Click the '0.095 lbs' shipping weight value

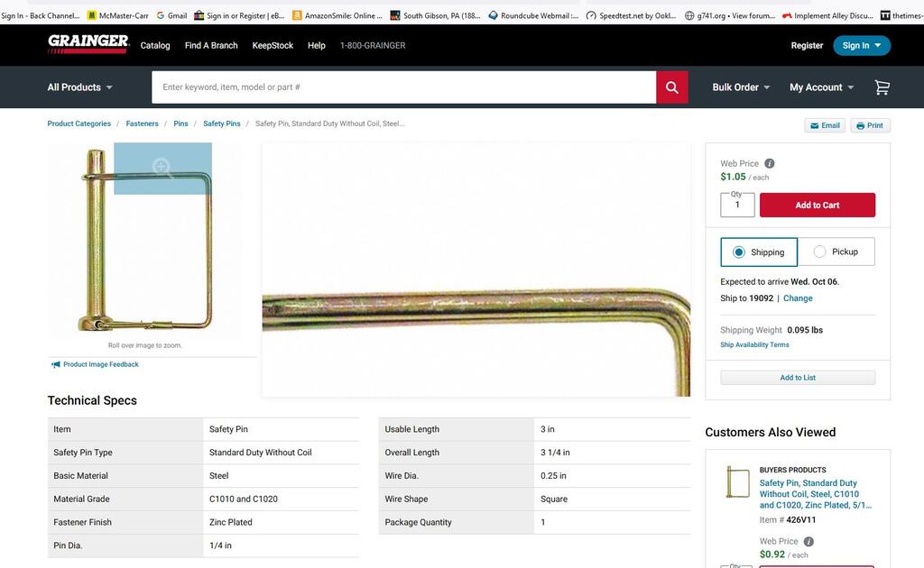(x=805, y=330)
